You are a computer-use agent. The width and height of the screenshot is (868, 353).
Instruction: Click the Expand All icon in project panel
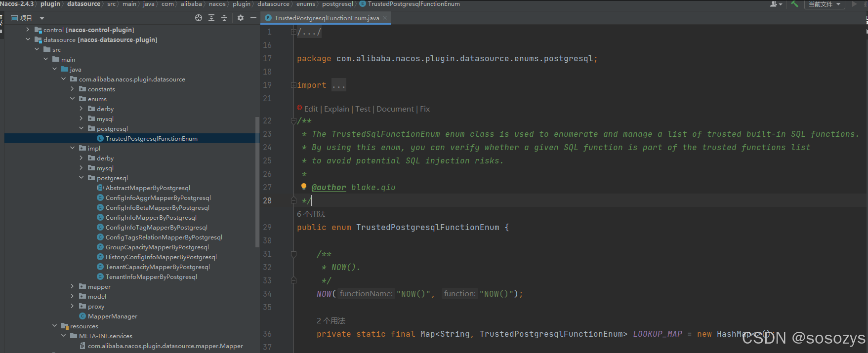(x=211, y=18)
